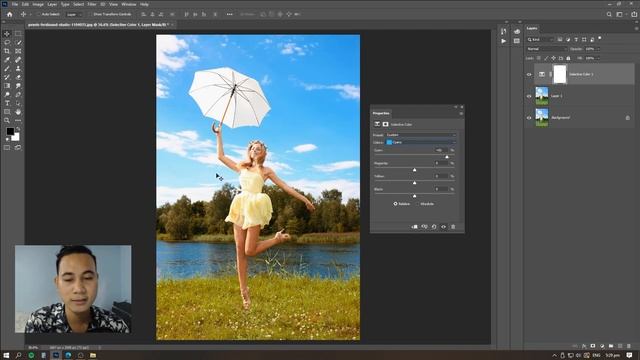Select the Move tool in the toolbox
The width and height of the screenshot is (640, 360).
7,34
